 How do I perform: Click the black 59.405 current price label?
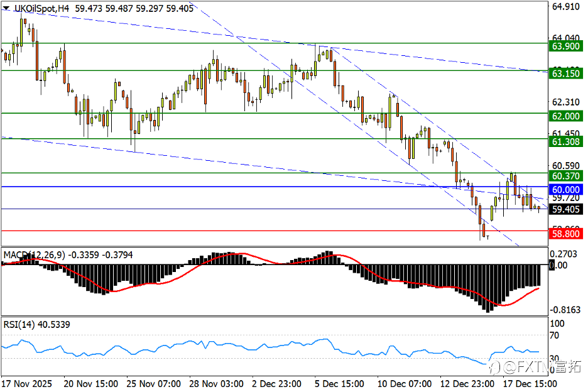click(x=566, y=209)
